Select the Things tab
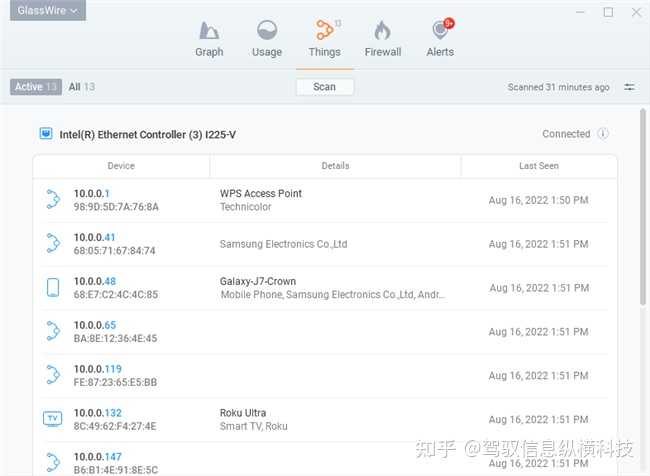 tap(325, 40)
